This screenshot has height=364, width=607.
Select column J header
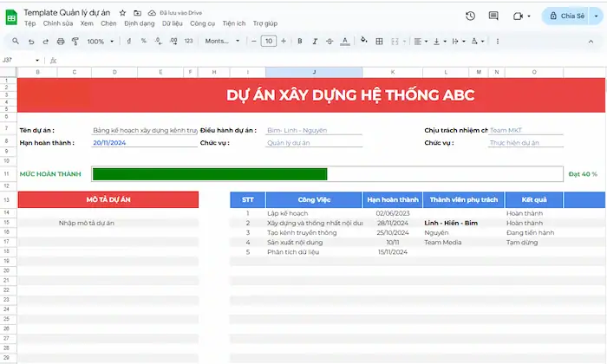tap(314, 72)
